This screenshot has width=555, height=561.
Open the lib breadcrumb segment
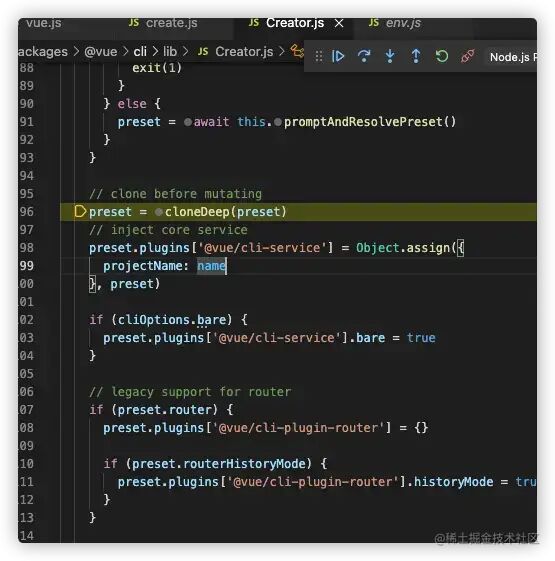click(x=170, y=52)
